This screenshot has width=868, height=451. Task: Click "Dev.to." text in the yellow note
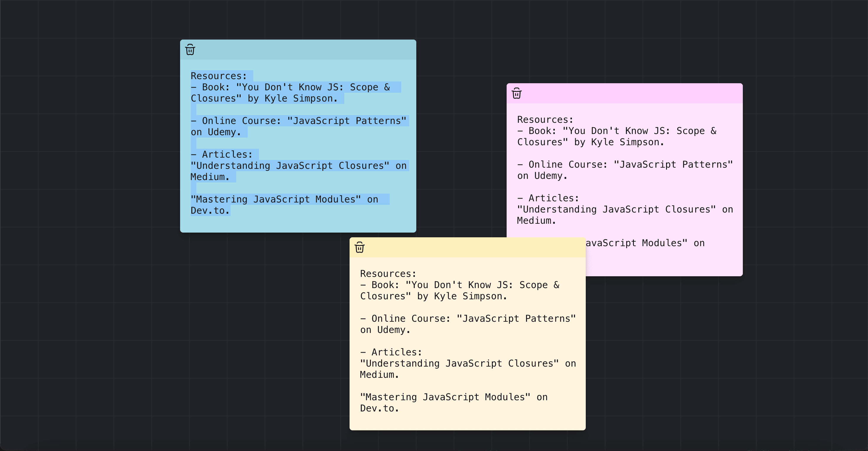(379, 408)
